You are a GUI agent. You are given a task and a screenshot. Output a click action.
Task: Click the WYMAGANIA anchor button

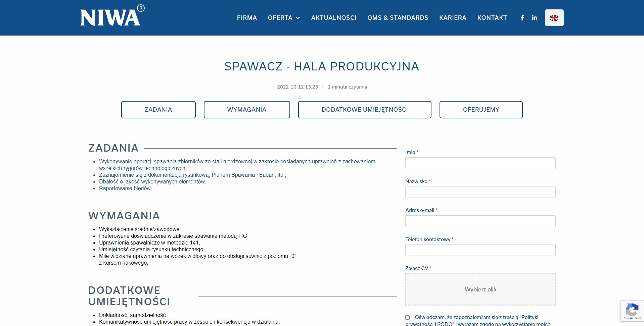(247, 110)
